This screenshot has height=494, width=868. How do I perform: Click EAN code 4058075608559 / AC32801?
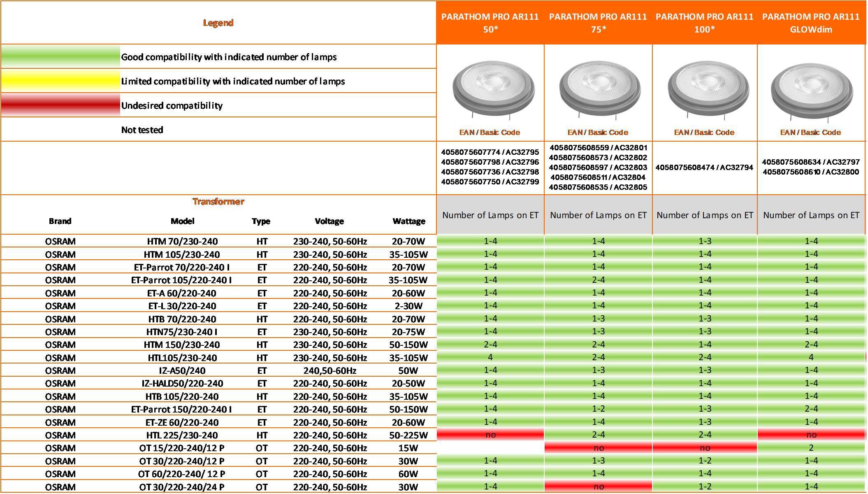point(598,147)
